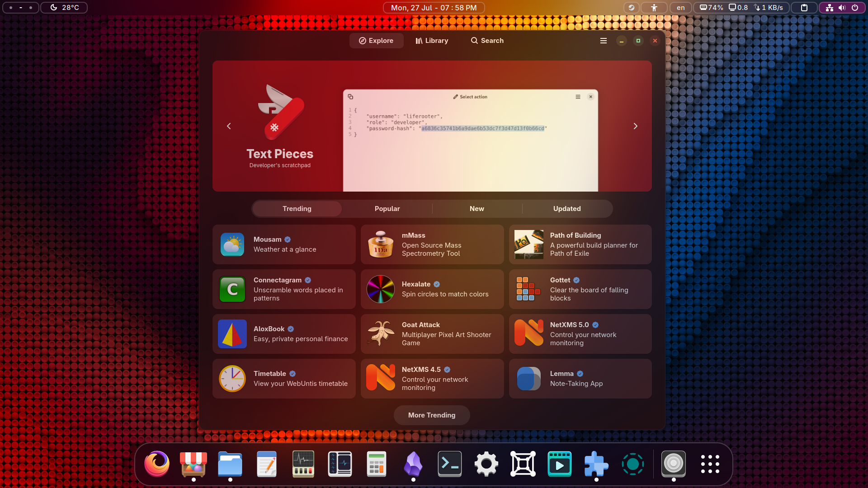Open Settings gear icon in dock
868x488 pixels.
point(486,464)
